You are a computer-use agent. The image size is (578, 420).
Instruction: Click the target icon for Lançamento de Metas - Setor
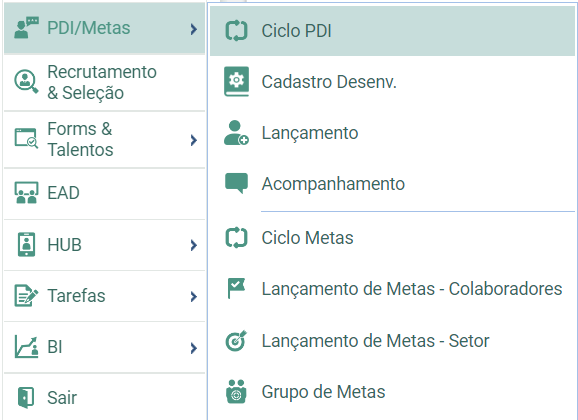[x=236, y=341]
